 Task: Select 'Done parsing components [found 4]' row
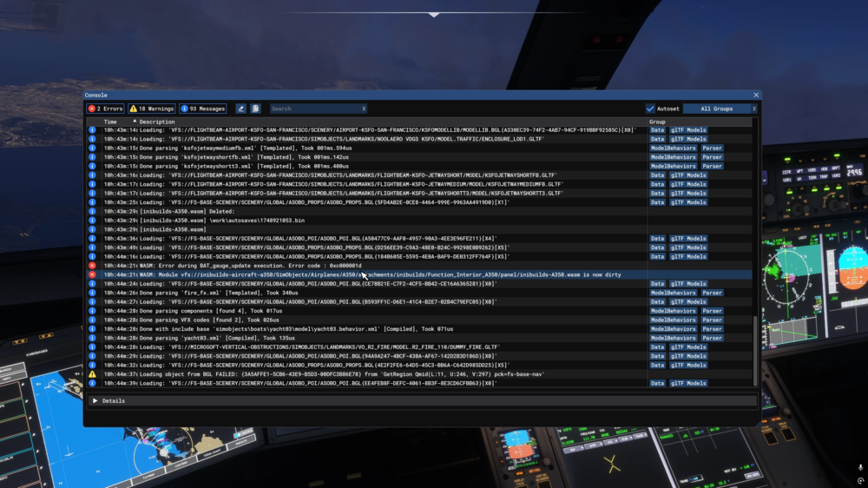tap(419, 311)
